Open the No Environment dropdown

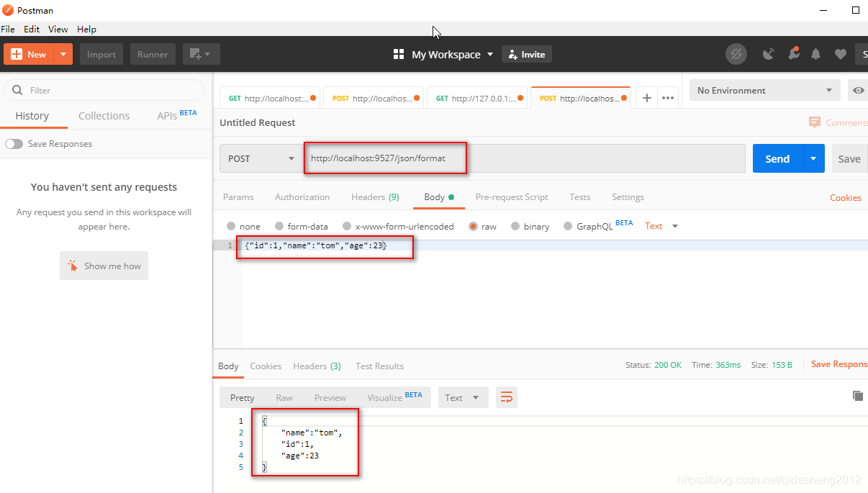[x=765, y=90]
